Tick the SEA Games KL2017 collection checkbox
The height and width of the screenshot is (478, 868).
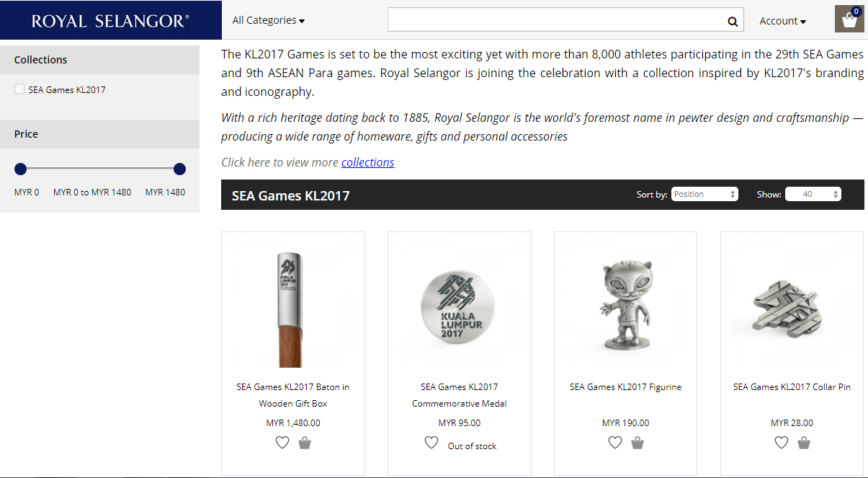19,89
